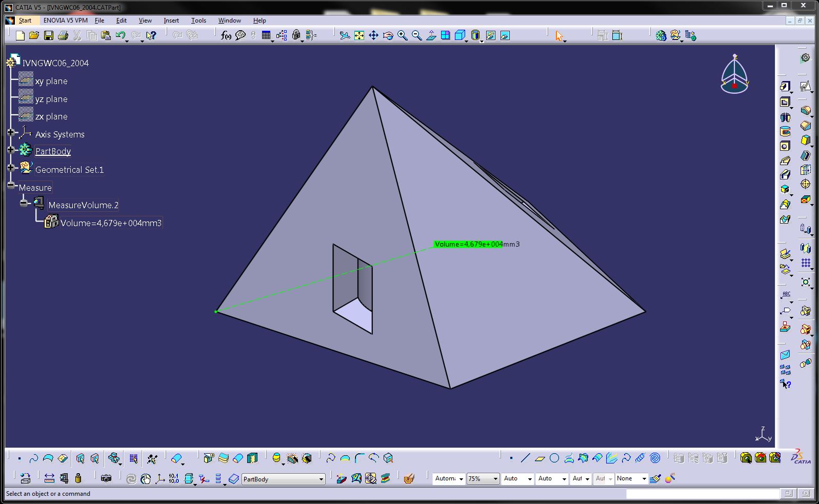This screenshot has height=504, width=819.
Task: Click the Axis System icon in bottom toolbar
Action: (159, 478)
